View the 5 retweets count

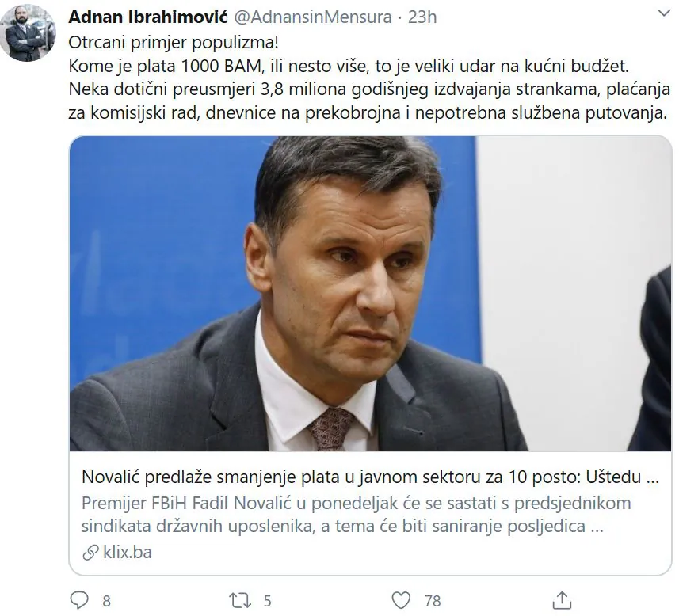click(x=267, y=601)
